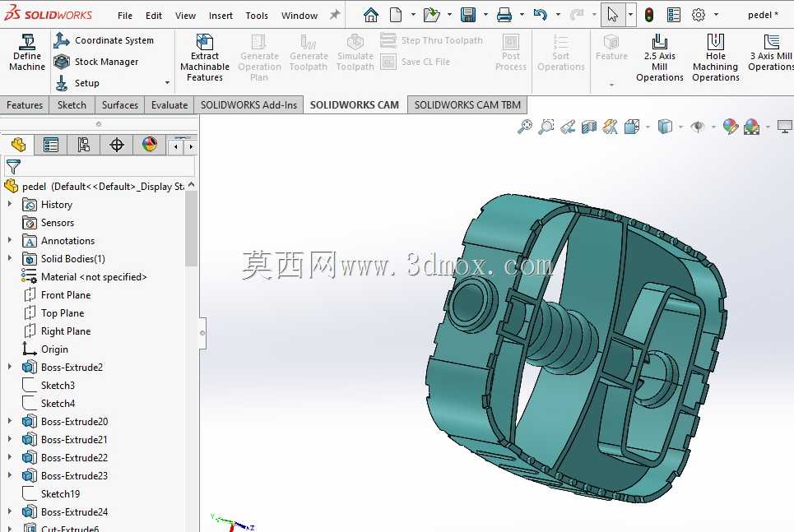Open the DimXpertManager tab

(117, 145)
